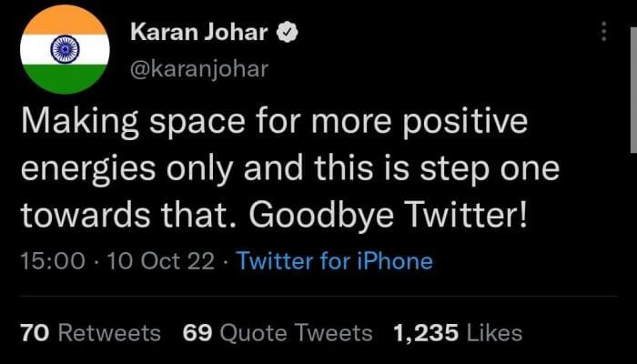Screen dimensions: 637x364
Task: Click tweet line "Making space for more positive"
Action: pos(273,125)
